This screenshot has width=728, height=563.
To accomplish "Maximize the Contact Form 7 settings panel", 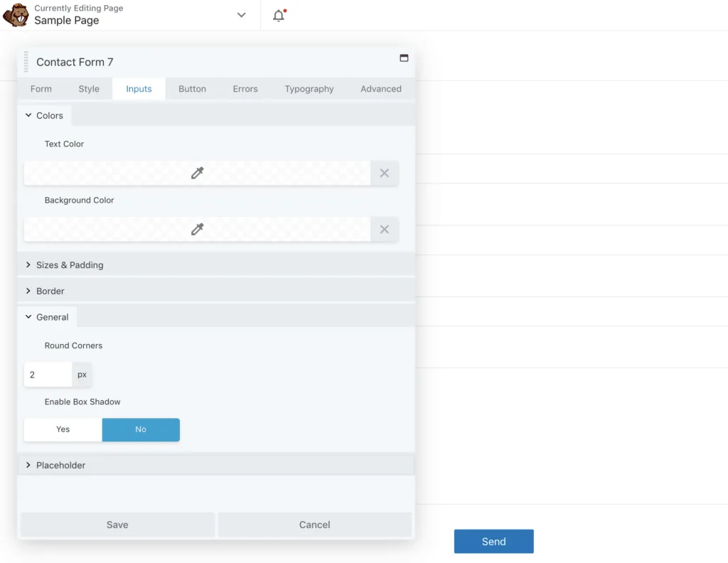I will coord(404,58).
